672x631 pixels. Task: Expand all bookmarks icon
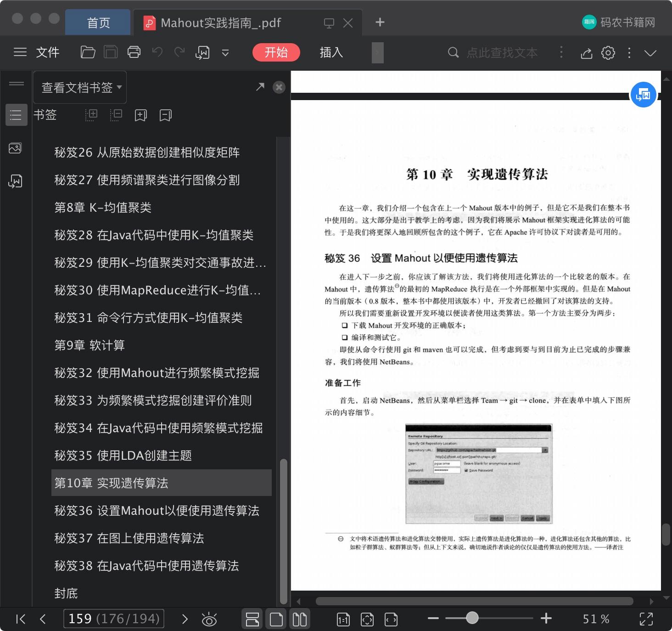pos(91,115)
